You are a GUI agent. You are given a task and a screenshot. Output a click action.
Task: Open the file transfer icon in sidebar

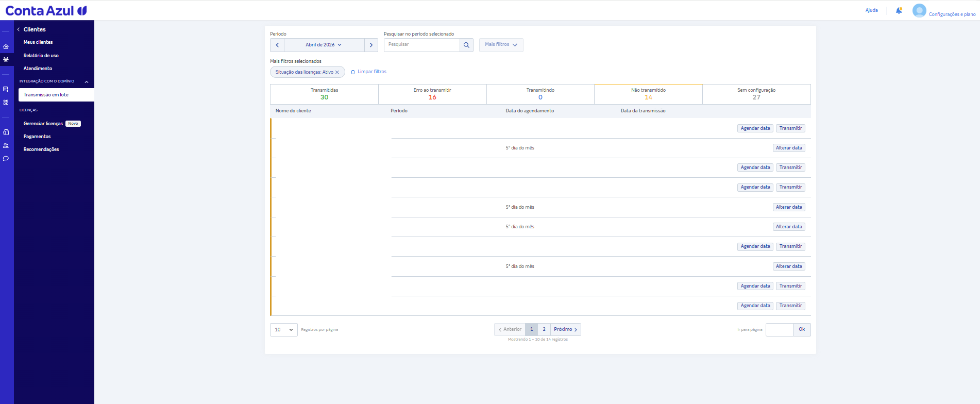pos(6,132)
